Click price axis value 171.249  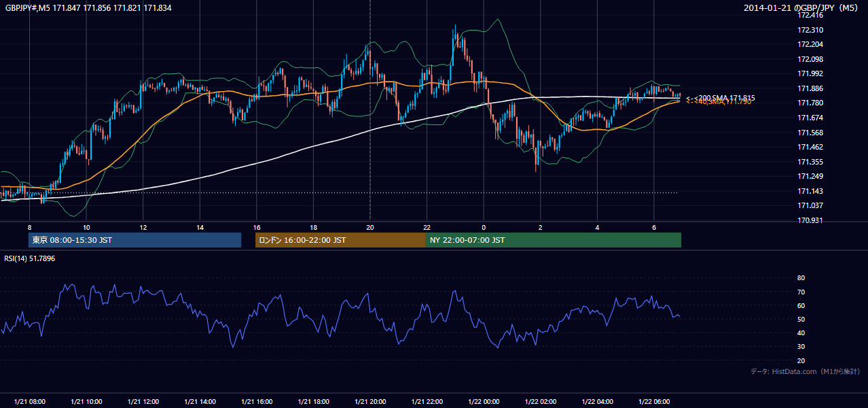(x=811, y=176)
